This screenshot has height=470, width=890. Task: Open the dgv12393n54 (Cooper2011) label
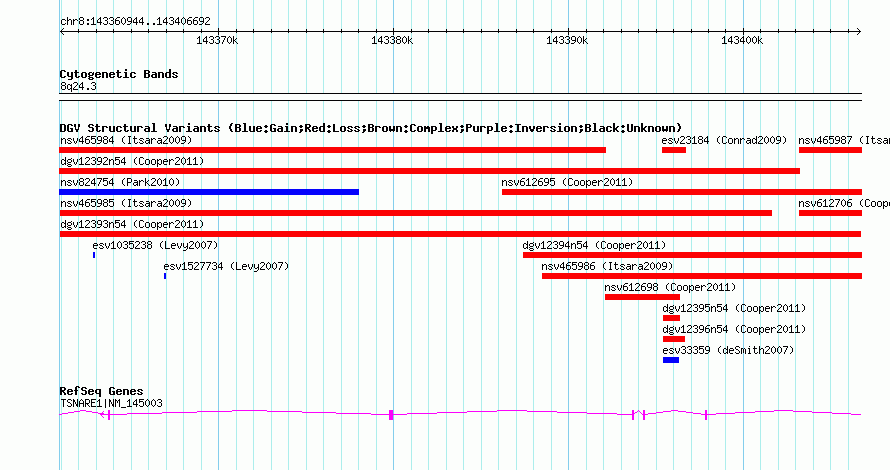point(132,224)
